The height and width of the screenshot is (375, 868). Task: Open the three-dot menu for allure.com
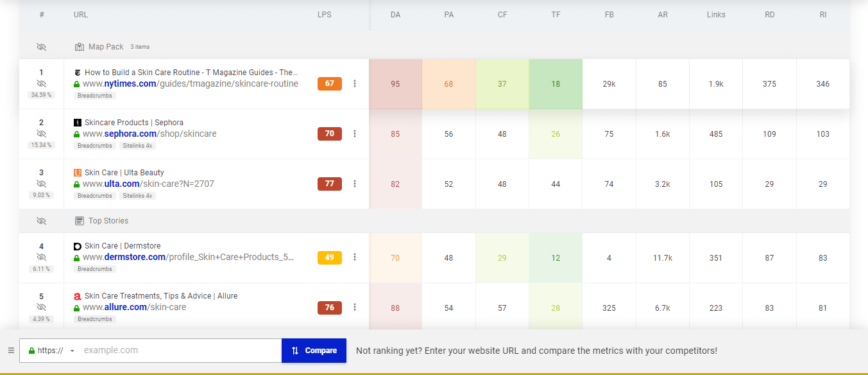pyautogui.click(x=355, y=308)
